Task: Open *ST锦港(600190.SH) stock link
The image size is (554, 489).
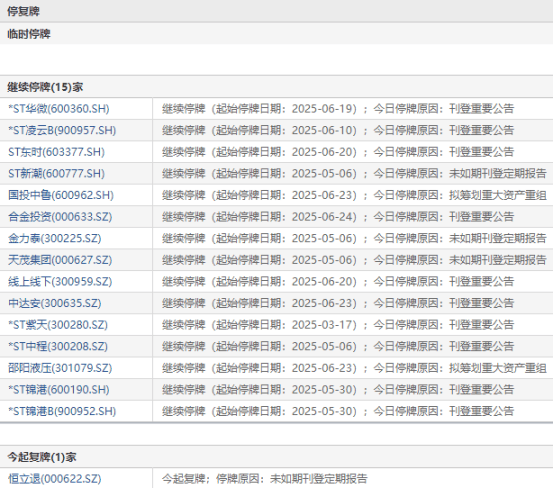Action: (x=59, y=390)
